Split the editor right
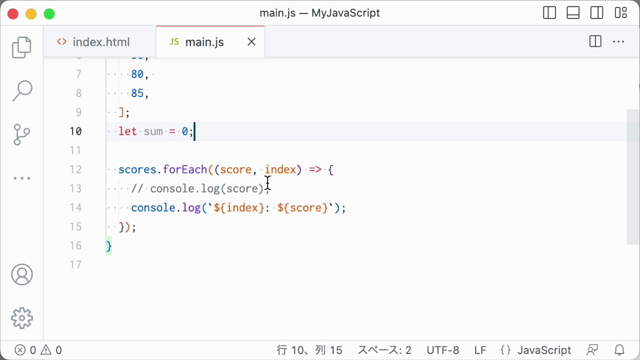 (x=595, y=42)
